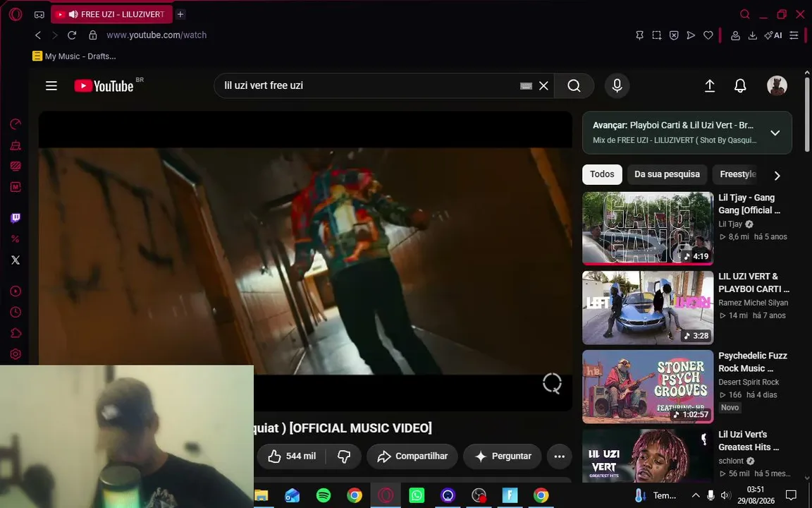Expand the Avançar mix playlist panel

pyautogui.click(x=775, y=133)
